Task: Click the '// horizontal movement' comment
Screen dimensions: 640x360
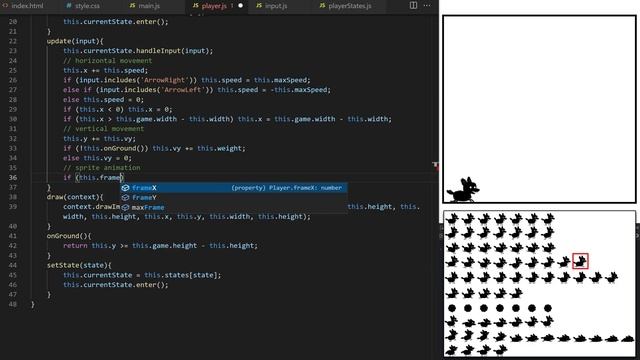Action: point(107,60)
